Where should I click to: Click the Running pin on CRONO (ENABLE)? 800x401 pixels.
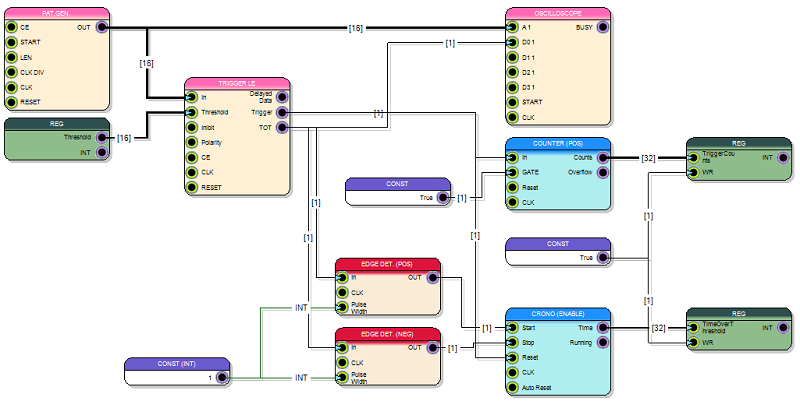point(603,343)
